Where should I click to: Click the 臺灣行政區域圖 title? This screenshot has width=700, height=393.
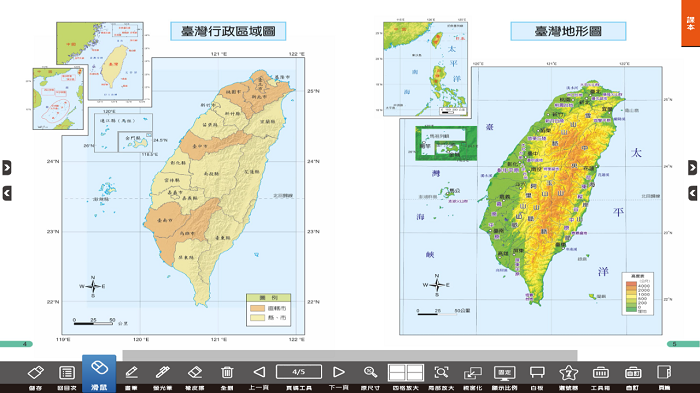(x=228, y=31)
